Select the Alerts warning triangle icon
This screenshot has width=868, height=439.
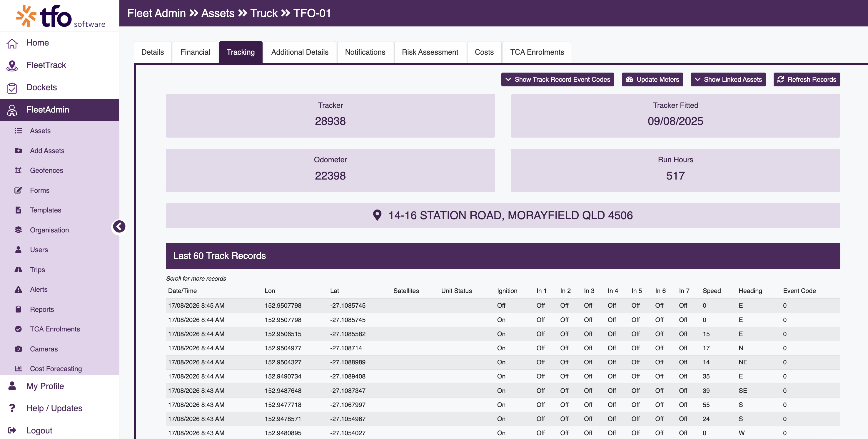click(18, 289)
